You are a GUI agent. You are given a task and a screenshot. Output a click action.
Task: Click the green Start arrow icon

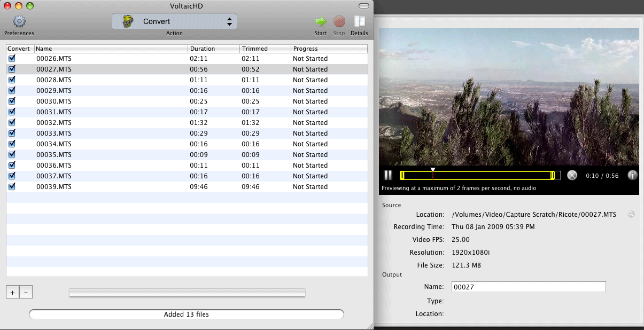point(321,22)
